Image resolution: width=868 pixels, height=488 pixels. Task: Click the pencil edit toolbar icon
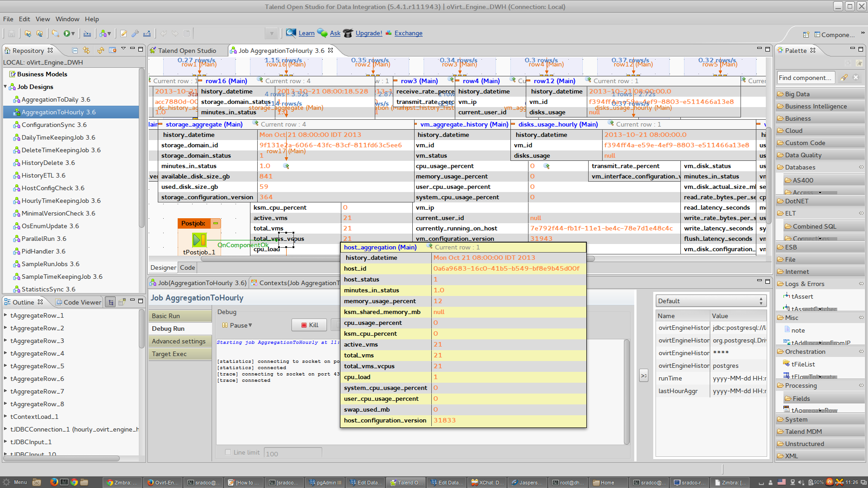click(x=123, y=33)
